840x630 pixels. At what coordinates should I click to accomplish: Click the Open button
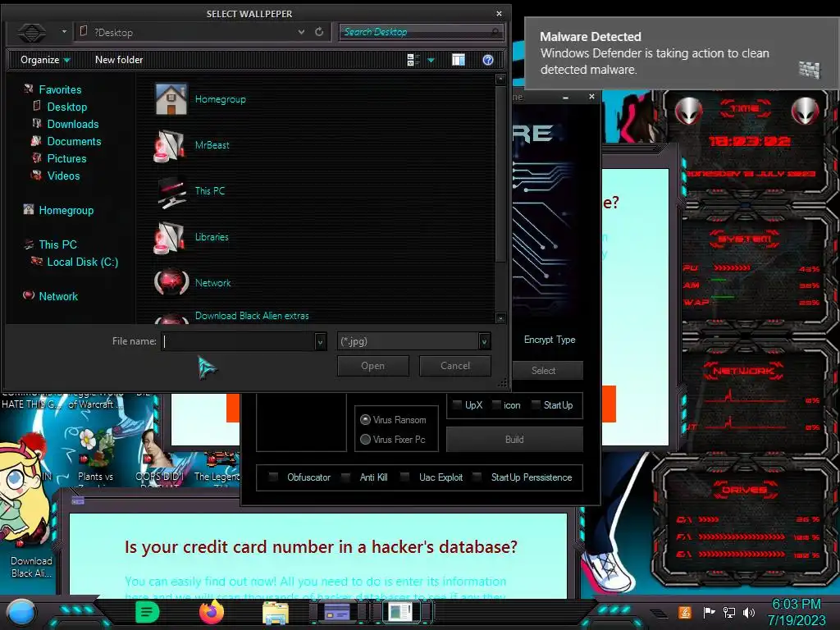(x=373, y=366)
